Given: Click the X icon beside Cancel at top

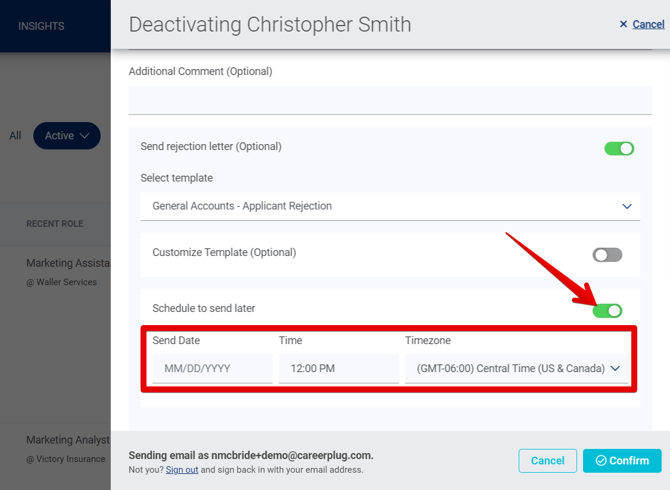Looking at the screenshot, I should click(x=623, y=24).
